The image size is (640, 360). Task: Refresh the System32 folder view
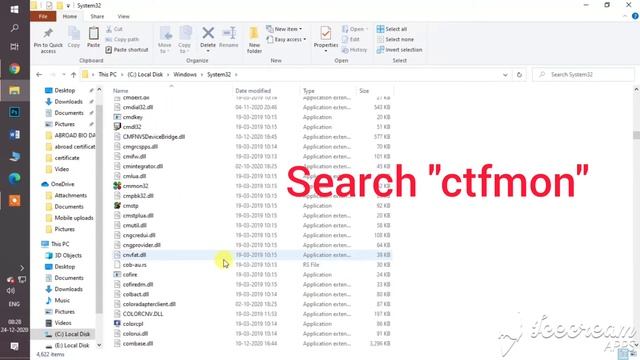point(519,75)
